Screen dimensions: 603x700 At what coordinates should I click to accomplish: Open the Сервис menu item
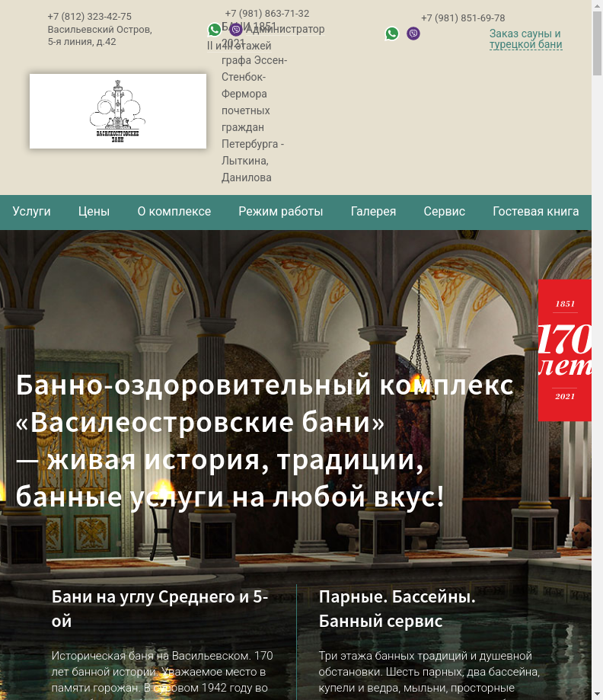[x=444, y=212]
